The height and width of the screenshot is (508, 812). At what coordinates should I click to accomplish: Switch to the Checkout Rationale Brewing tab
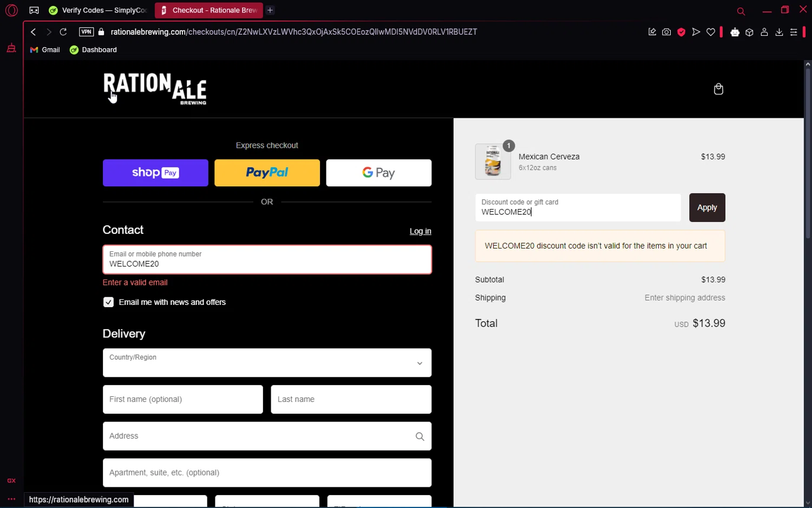208,10
